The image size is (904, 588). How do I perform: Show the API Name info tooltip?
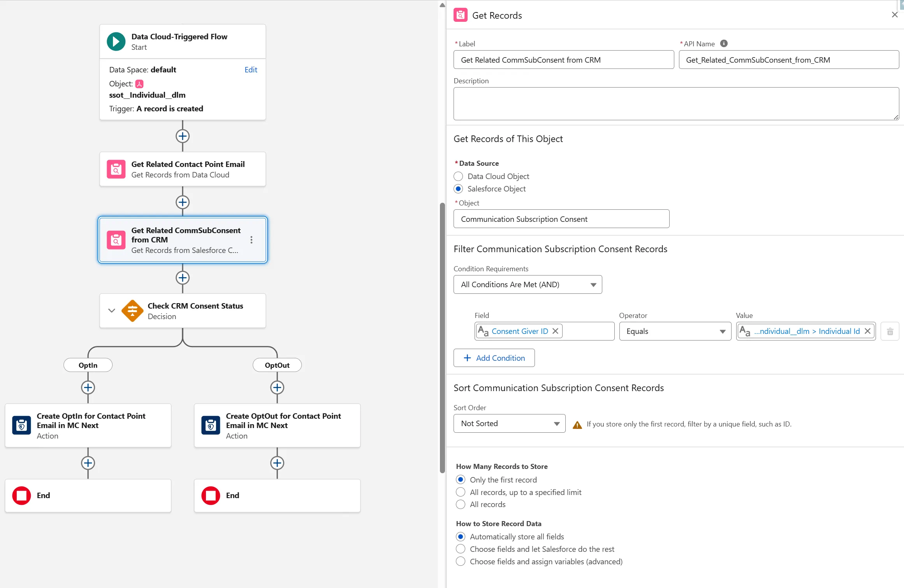click(724, 44)
